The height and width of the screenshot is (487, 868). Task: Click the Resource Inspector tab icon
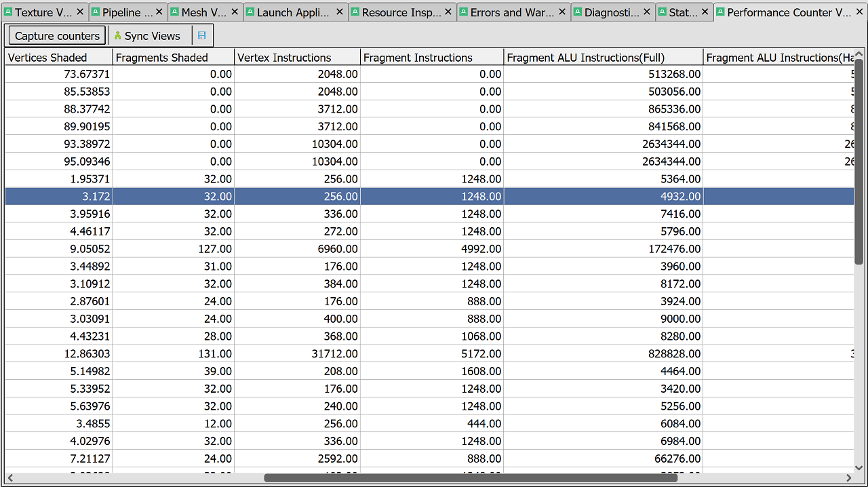355,12
